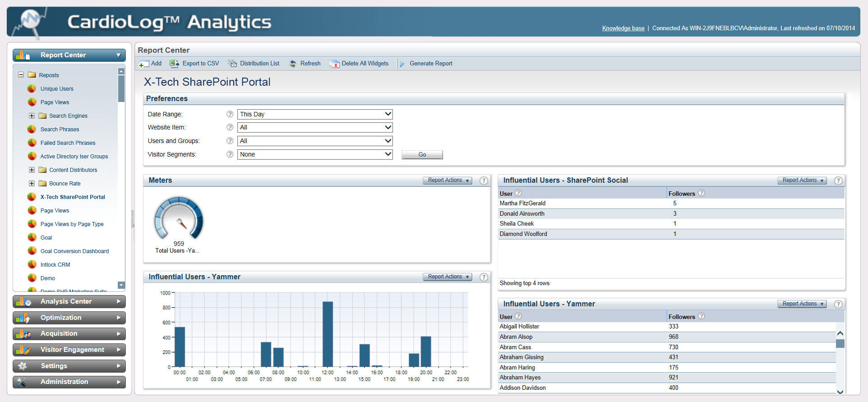The height and width of the screenshot is (402, 868).
Task: Click the 12:00 bar in Yammer chart
Action: [328, 334]
